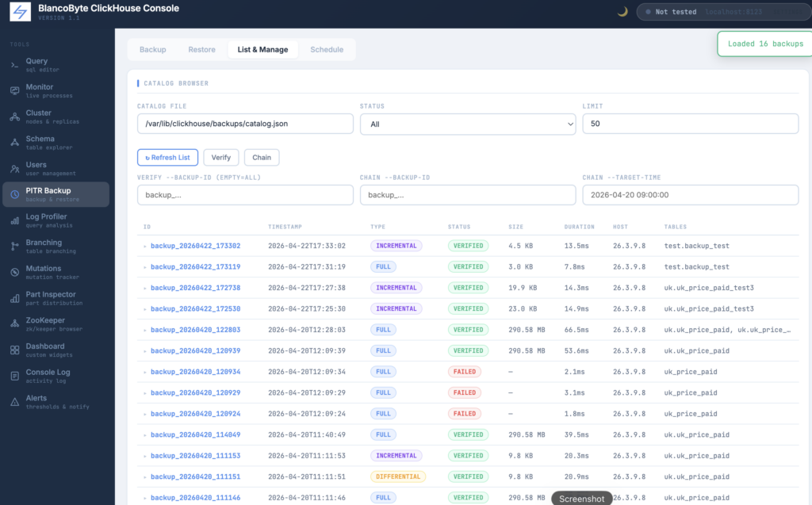Expand row arrow for backup_20260422_173302
Screen dimensions: 812x505
click(x=144, y=246)
